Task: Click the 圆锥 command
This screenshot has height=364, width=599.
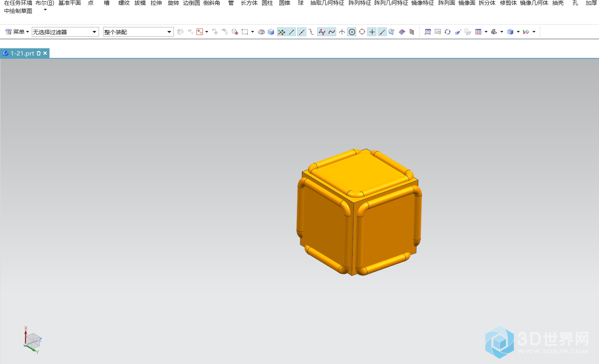Action: (285, 3)
